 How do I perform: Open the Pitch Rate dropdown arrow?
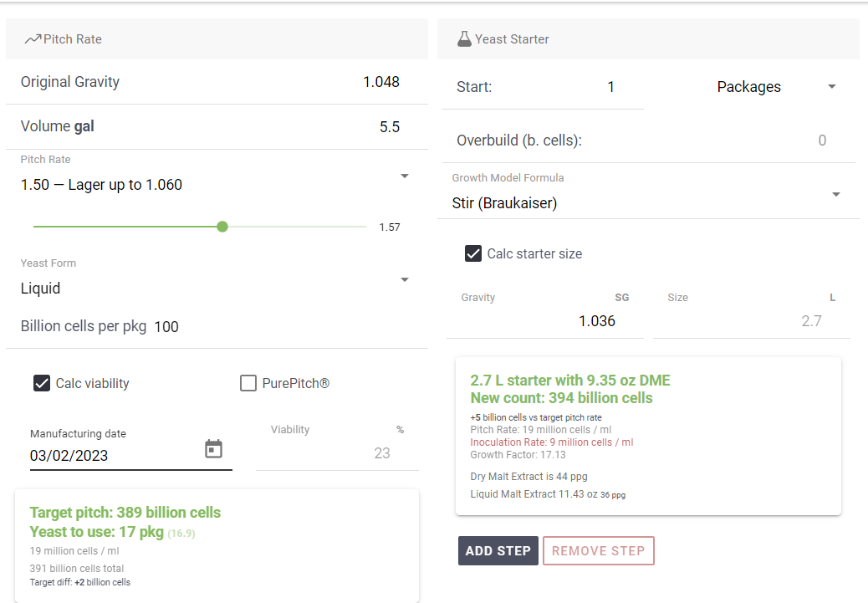pyautogui.click(x=405, y=176)
